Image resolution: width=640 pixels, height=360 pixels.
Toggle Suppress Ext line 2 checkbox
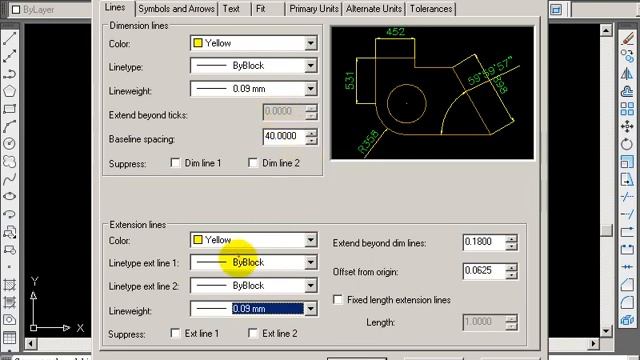[x=253, y=333]
